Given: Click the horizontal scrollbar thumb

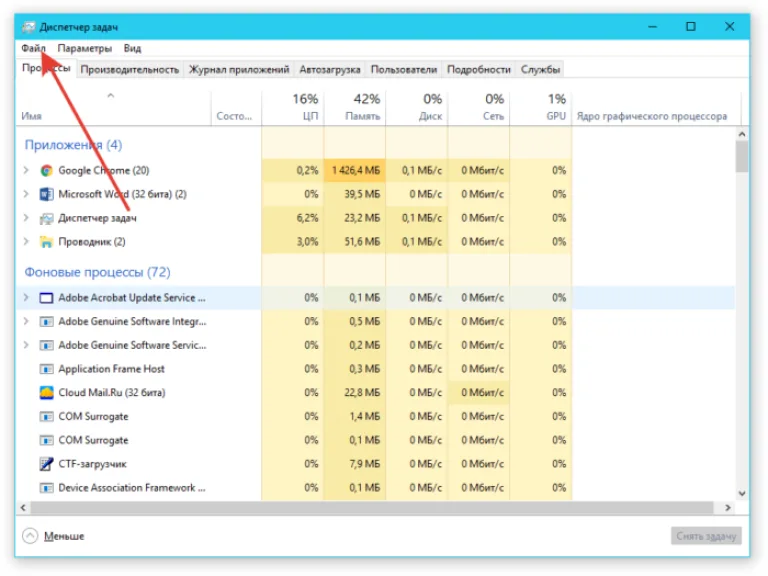Looking at the screenshot, I should (372, 508).
